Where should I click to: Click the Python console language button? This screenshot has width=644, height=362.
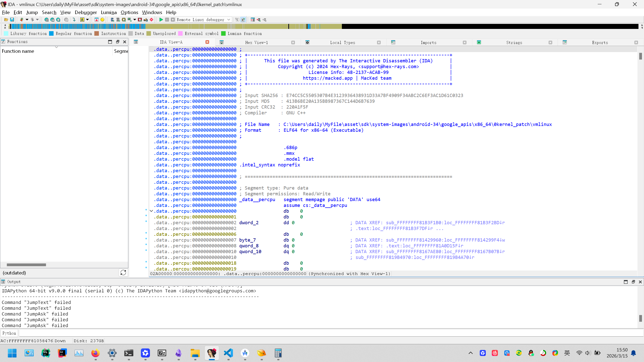coord(9,333)
